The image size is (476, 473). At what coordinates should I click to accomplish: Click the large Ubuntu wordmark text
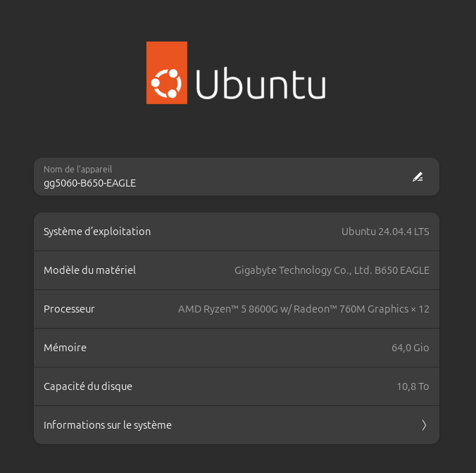(x=261, y=84)
